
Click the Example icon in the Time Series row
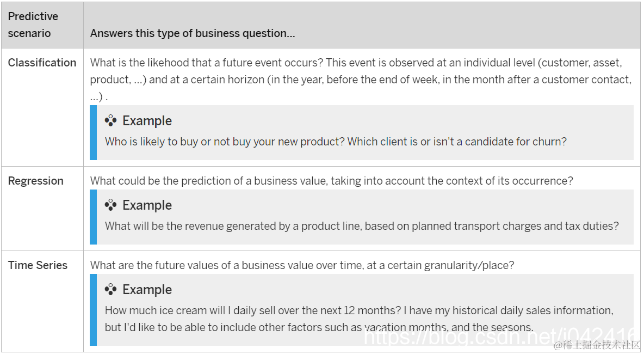coord(111,290)
